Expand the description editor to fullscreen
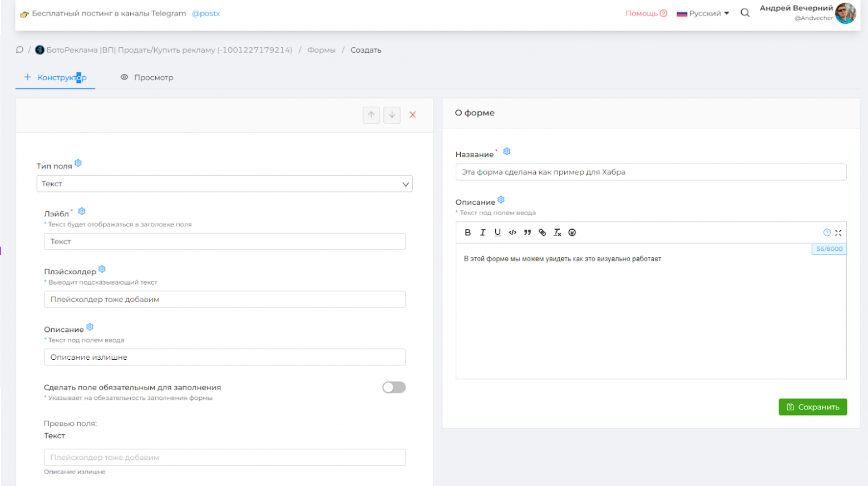The width and height of the screenshot is (868, 486). [x=838, y=232]
